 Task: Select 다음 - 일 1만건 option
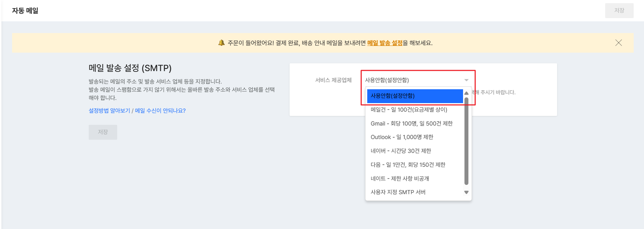pyautogui.click(x=408, y=165)
